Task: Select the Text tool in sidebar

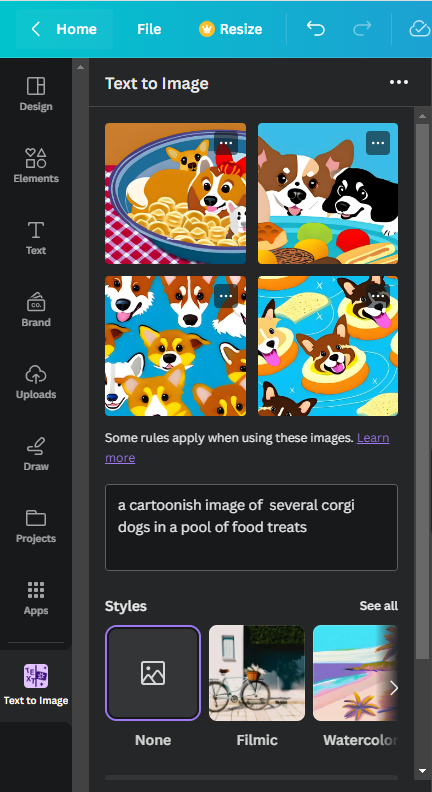Action: (x=36, y=237)
